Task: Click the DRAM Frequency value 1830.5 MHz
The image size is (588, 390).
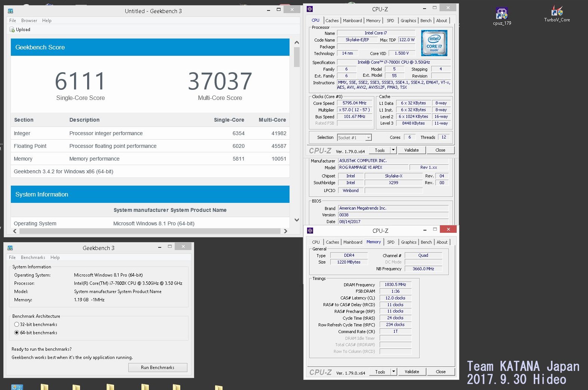Action: click(395, 284)
